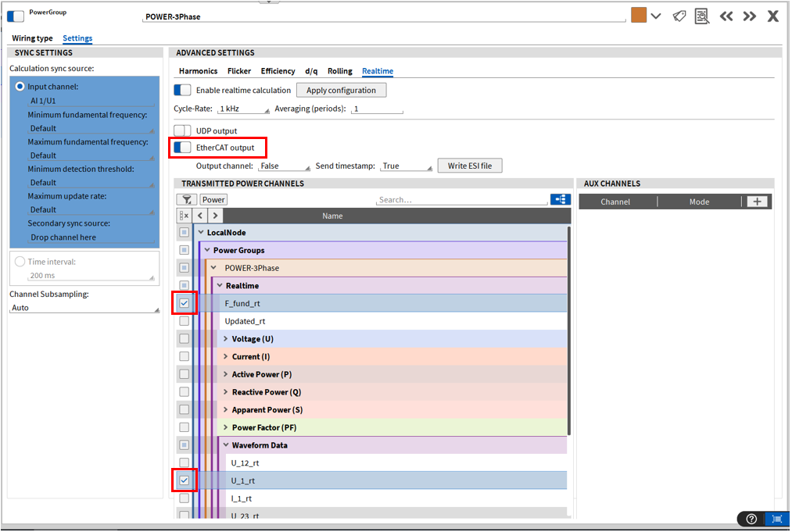The image size is (792, 532).
Task: Click the channel Search field
Action: pyautogui.click(x=461, y=199)
